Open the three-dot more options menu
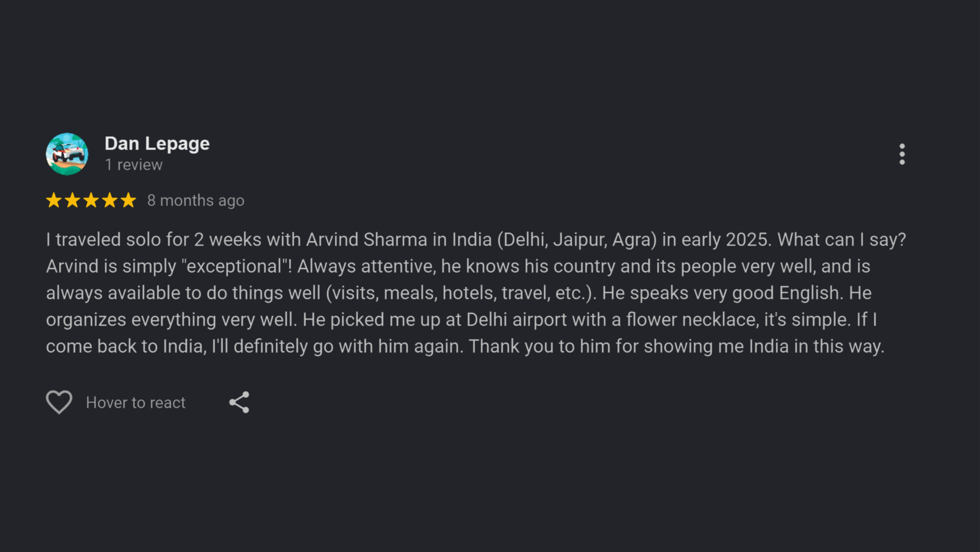This screenshot has width=980, height=552. pyautogui.click(x=902, y=154)
